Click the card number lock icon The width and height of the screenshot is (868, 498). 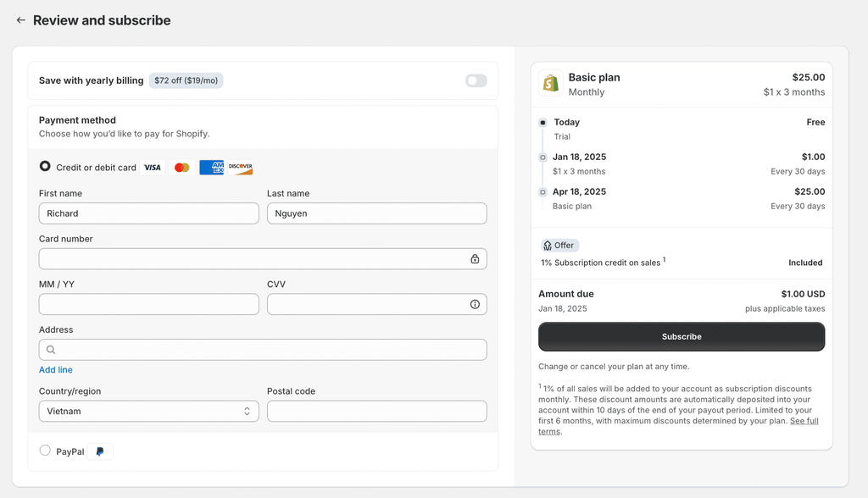coord(475,259)
